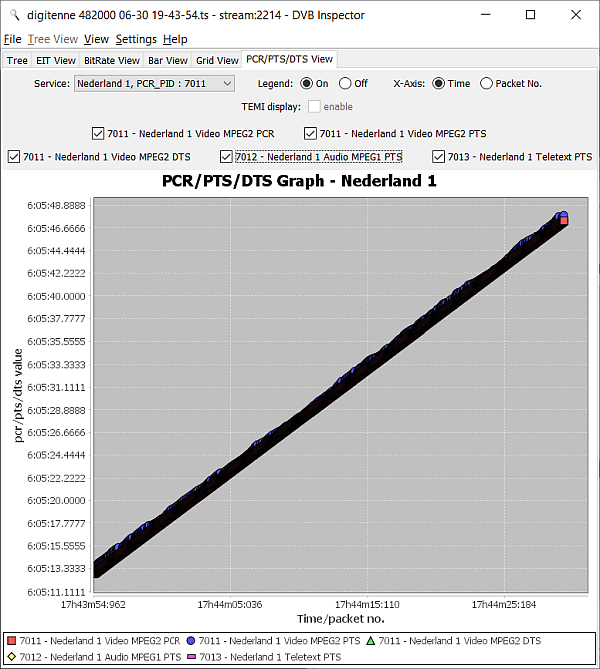Uncheck 7011 Nederland 1 Video MPEG2 PCR
The width and height of the screenshot is (600, 669).
click(98, 133)
